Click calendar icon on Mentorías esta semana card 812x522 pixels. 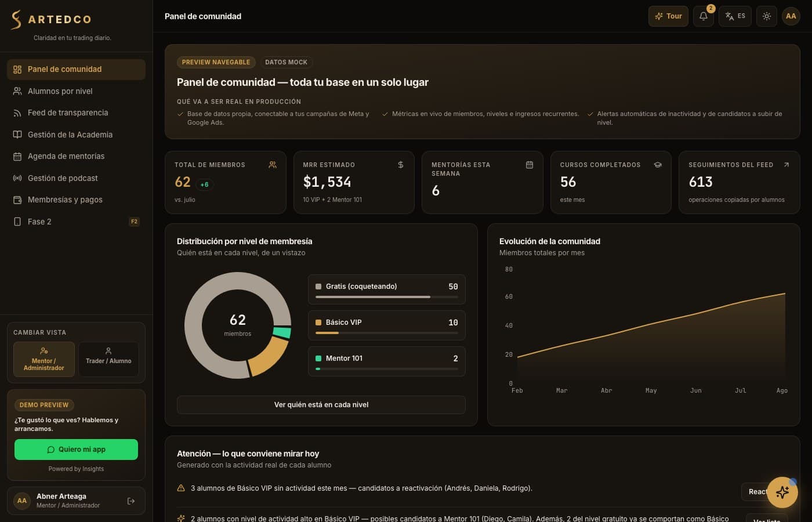point(530,165)
